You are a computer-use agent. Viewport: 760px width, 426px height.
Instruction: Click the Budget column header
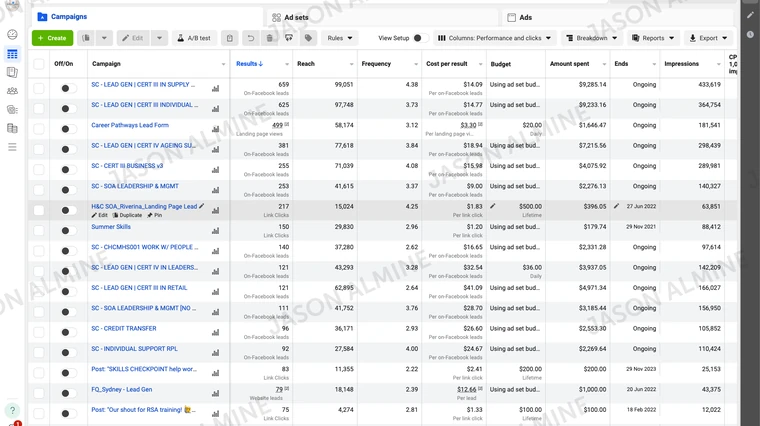pyautogui.click(x=501, y=64)
